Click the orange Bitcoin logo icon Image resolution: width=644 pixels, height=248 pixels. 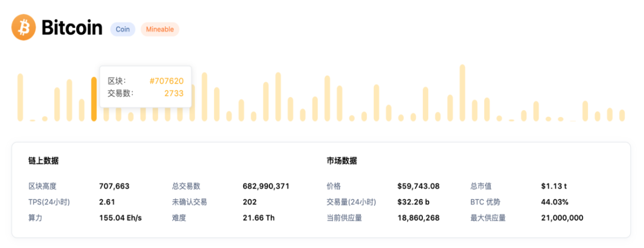24,27
